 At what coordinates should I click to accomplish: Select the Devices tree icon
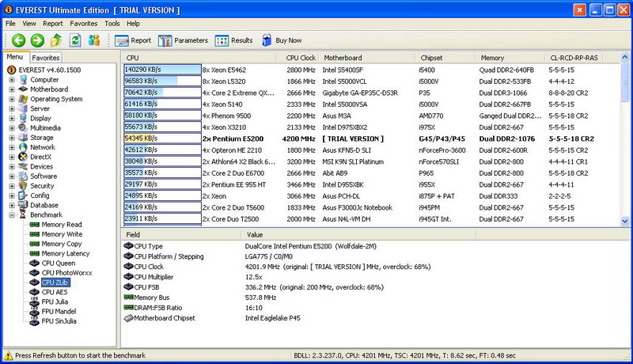23,167
